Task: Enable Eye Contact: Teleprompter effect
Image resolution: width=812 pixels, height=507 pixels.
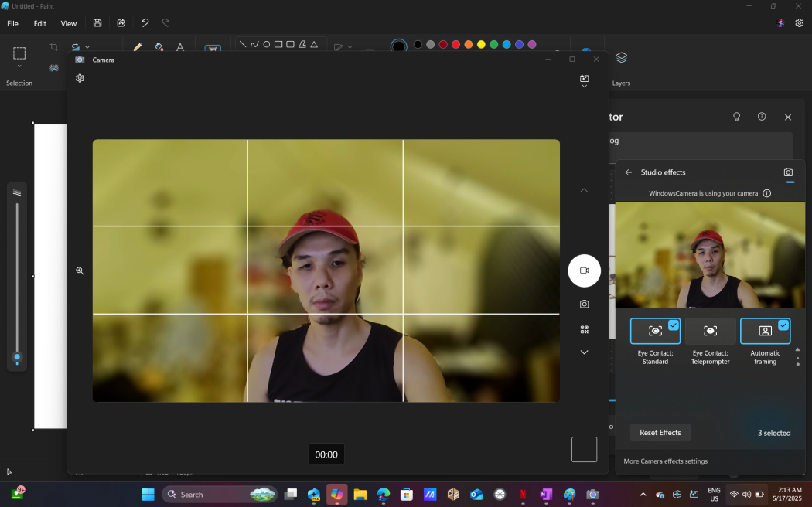Action: pos(710,331)
